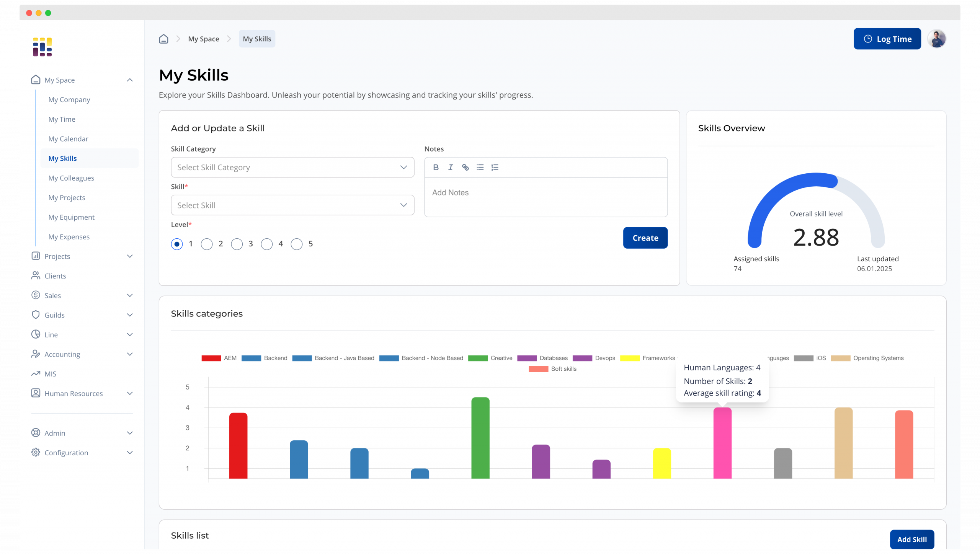Click the Configuration gear icon
The height and width of the screenshot is (554, 980).
click(36, 452)
